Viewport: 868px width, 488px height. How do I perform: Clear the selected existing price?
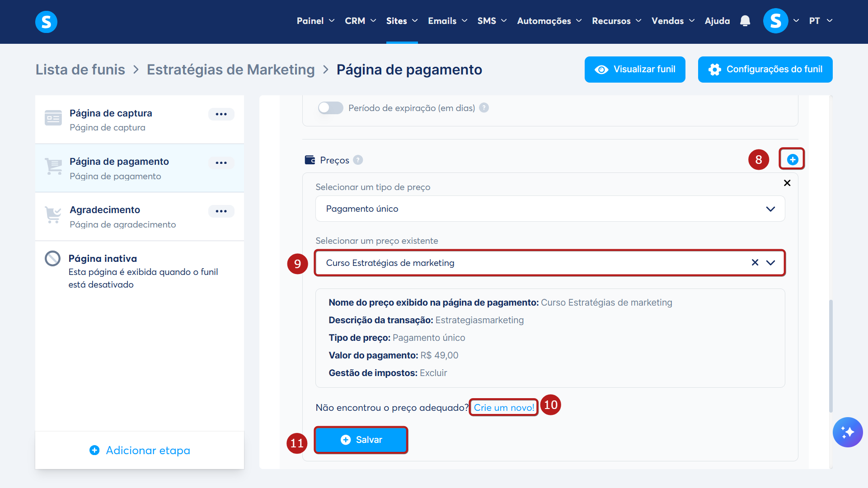(755, 263)
